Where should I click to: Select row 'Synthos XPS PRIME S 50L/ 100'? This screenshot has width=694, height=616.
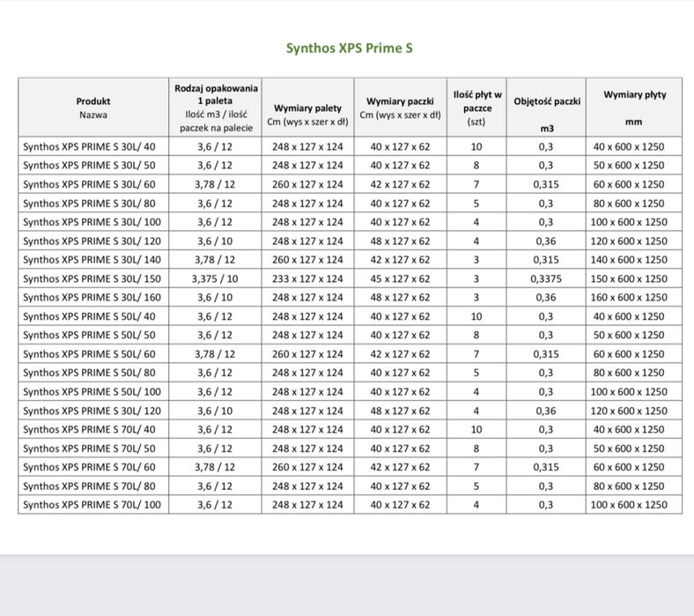[x=351, y=391]
